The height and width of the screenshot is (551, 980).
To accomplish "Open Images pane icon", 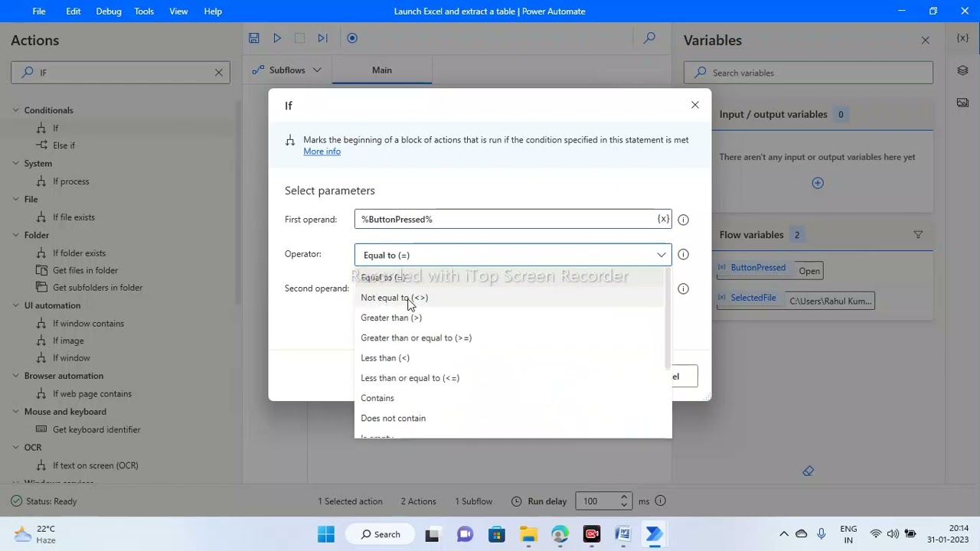I will click(962, 103).
